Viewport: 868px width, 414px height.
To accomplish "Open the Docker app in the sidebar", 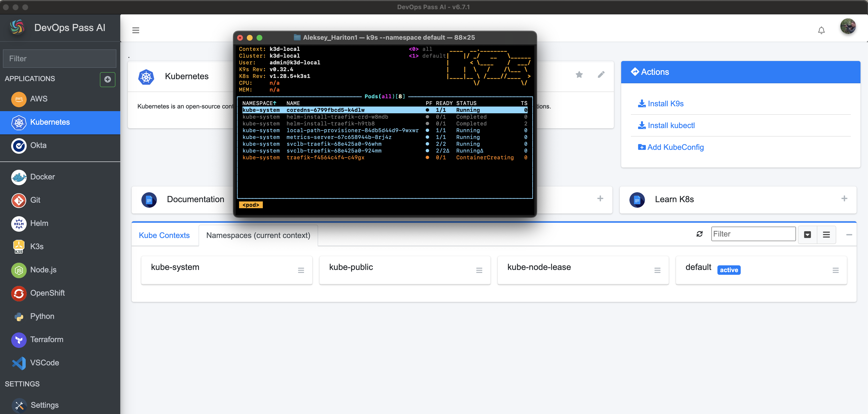I will pos(42,177).
